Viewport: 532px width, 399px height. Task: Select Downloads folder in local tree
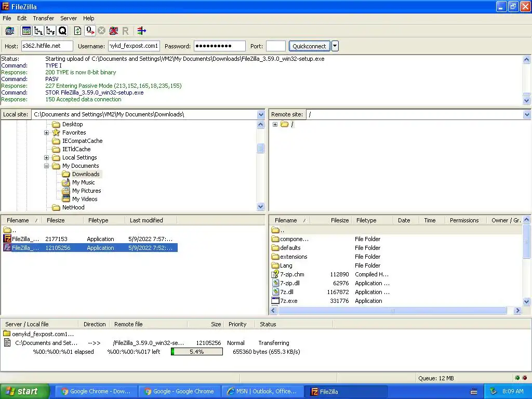[x=86, y=174]
